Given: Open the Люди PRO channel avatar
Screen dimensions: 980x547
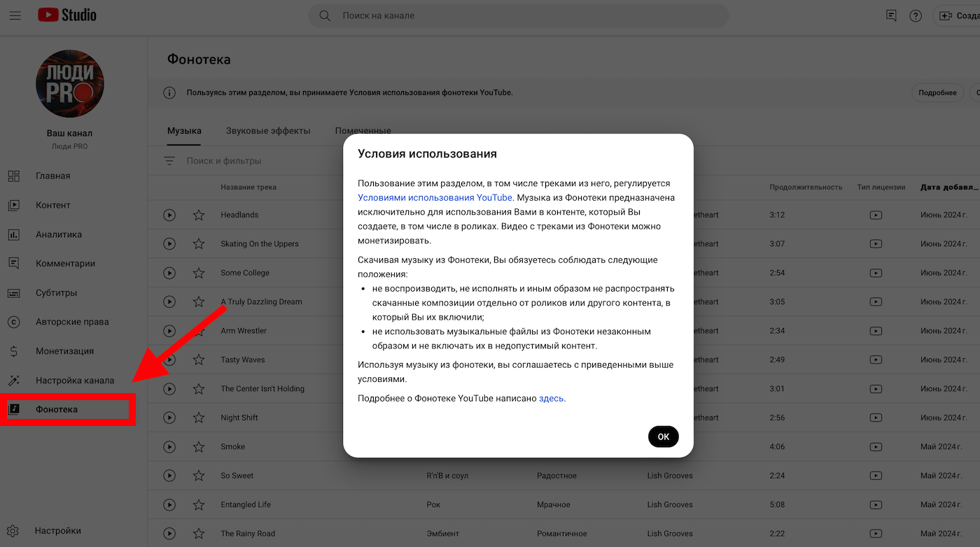Looking at the screenshot, I should tap(70, 84).
